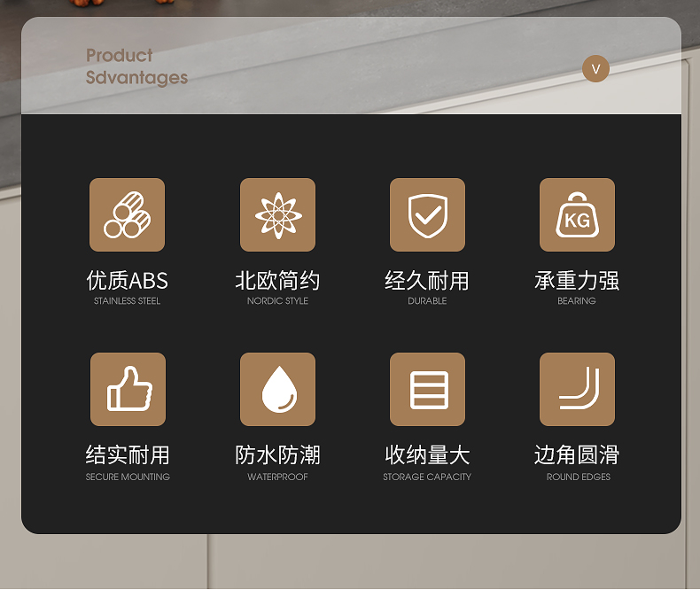Viewport: 700px width, 590px height.
Task: Select the 北欧简约 text
Action: [277, 281]
